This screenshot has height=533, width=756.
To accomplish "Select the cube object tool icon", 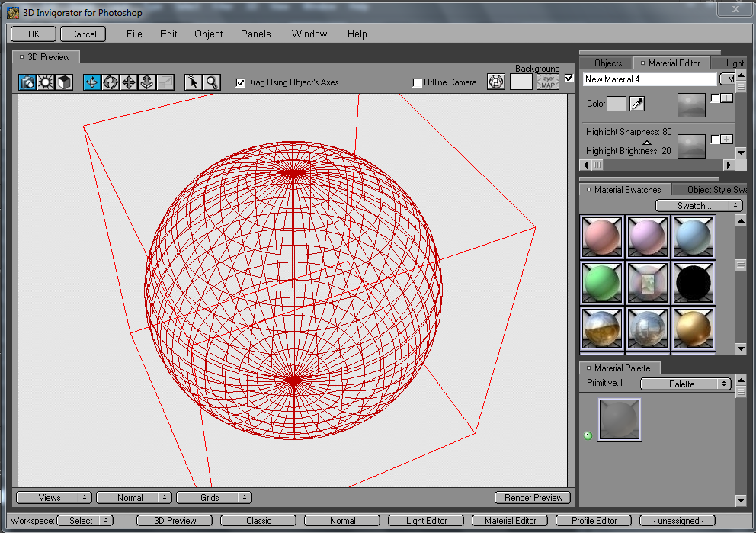I will tap(64, 82).
